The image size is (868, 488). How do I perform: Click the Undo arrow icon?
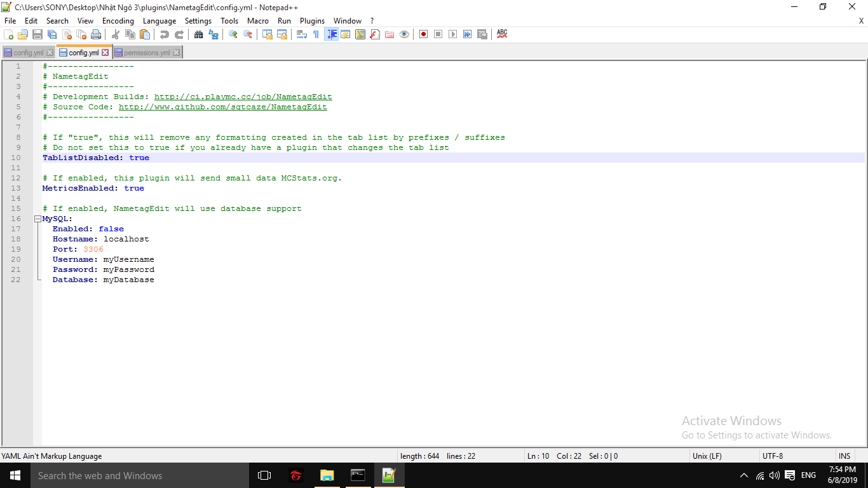[165, 34]
